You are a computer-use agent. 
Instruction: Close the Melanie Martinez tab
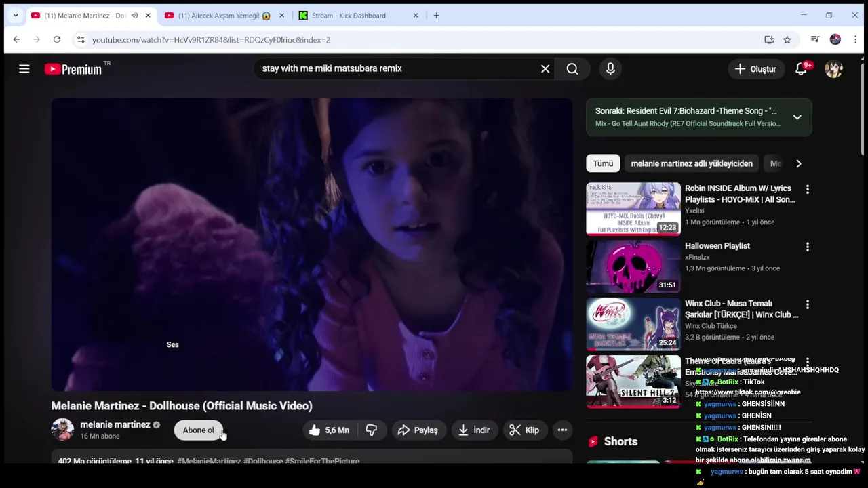[148, 15]
